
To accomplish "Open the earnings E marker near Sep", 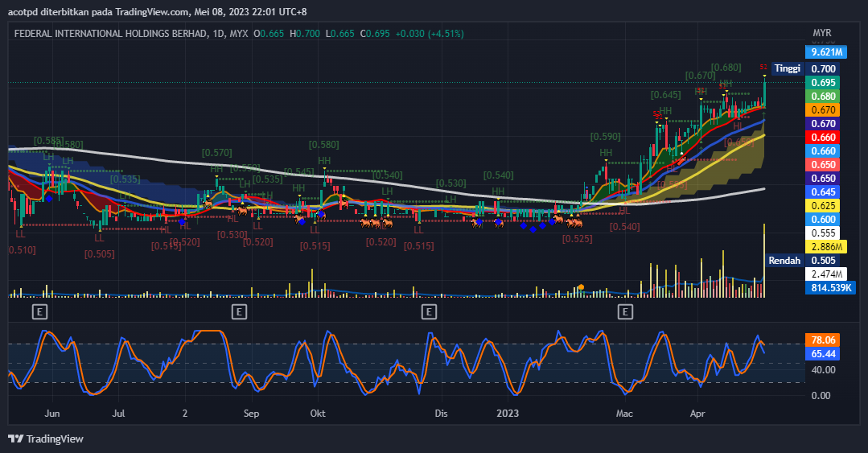I will [x=239, y=311].
